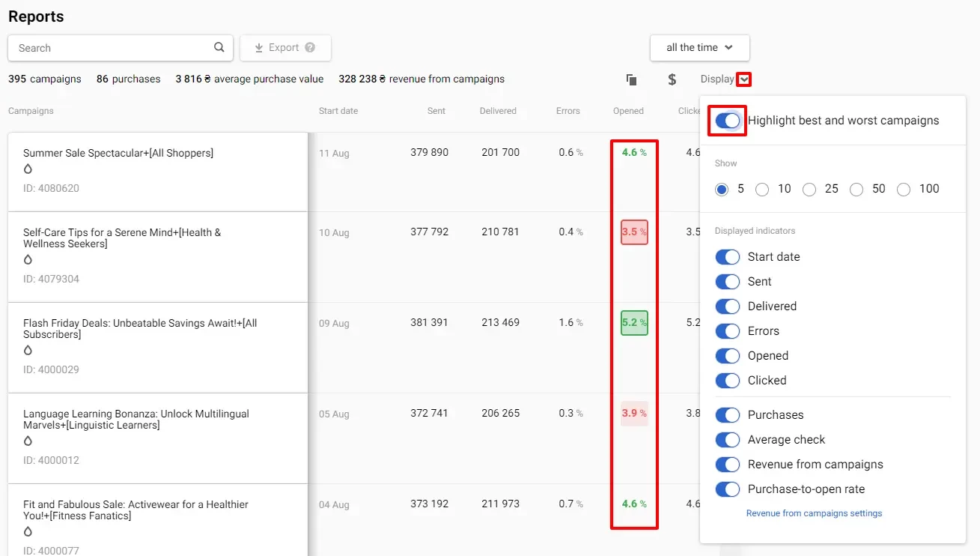980x556 pixels.
Task: Click the Start date column header
Action: [338, 111]
